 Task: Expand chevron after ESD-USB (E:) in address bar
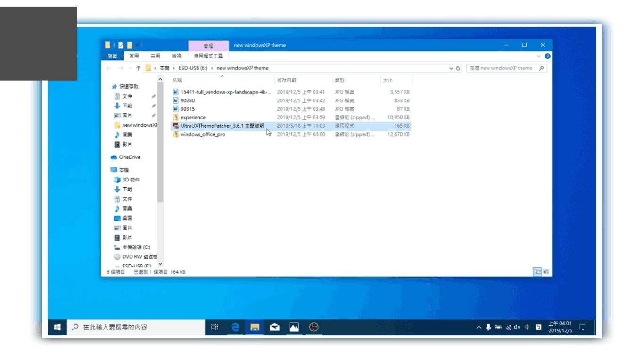pos(212,68)
